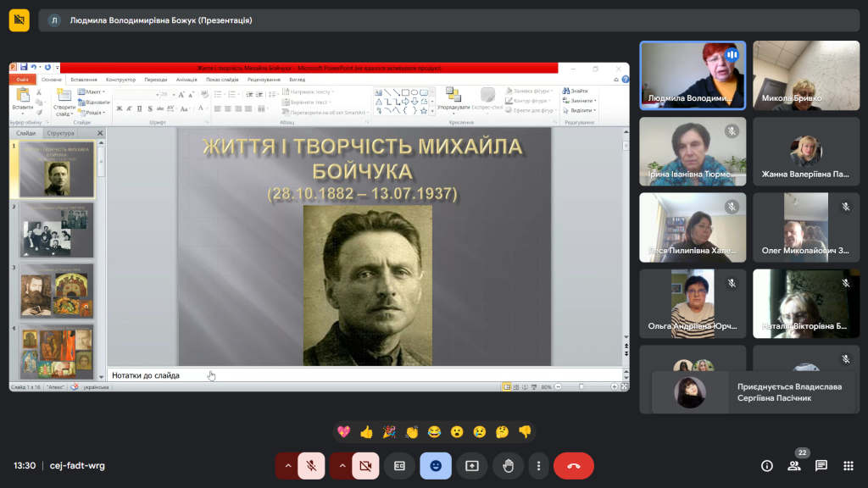Screen dimensions: 868x488
Task: Open the present now screen-share button
Action: [471, 465]
